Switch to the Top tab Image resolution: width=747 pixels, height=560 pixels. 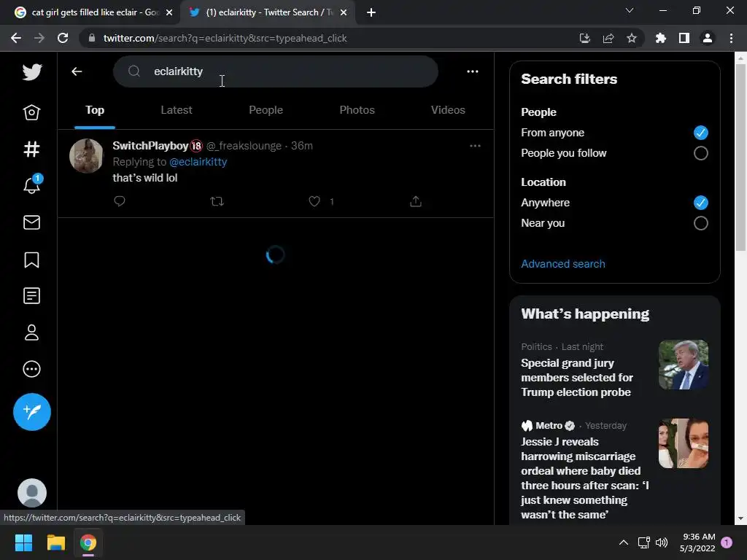tap(95, 110)
